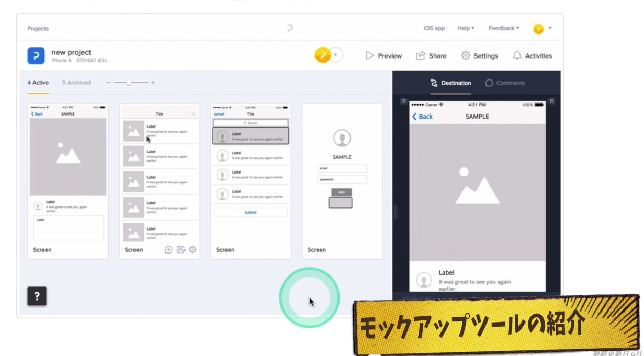This screenshot has width=644, height=356.
Task: Click the yellow member avatar beside plus
Action: (322, 55)
